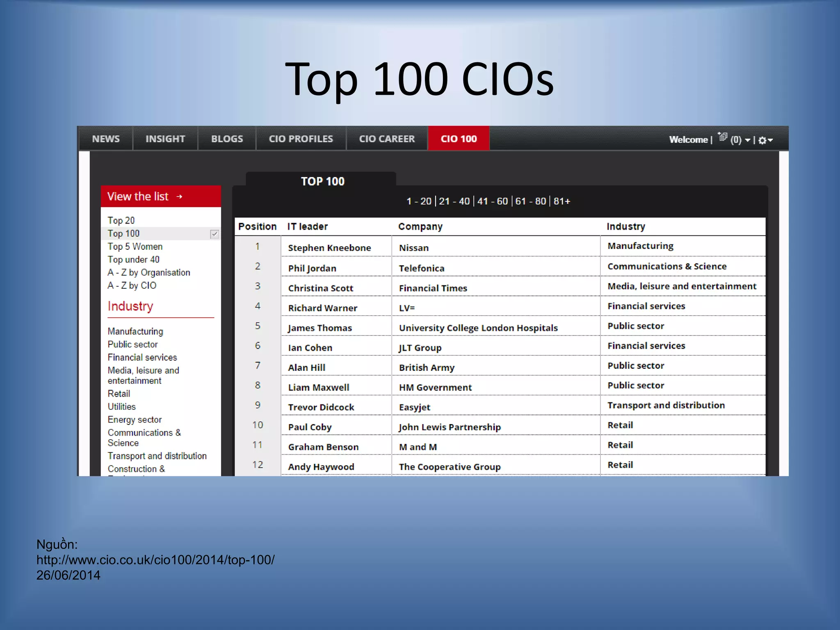
Task: Open Stephen Kneebone's profile
Action: tap(329, 248)
